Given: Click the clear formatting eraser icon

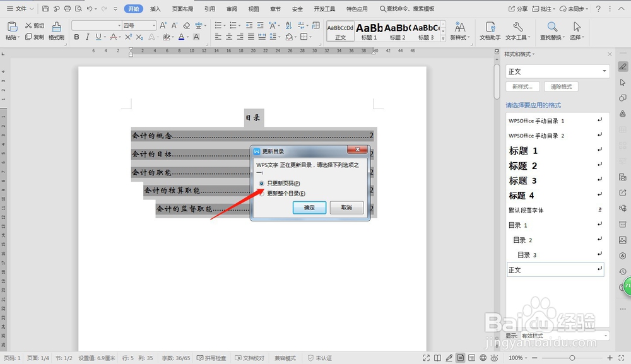Looking at the screenshot, I should 186,25.
